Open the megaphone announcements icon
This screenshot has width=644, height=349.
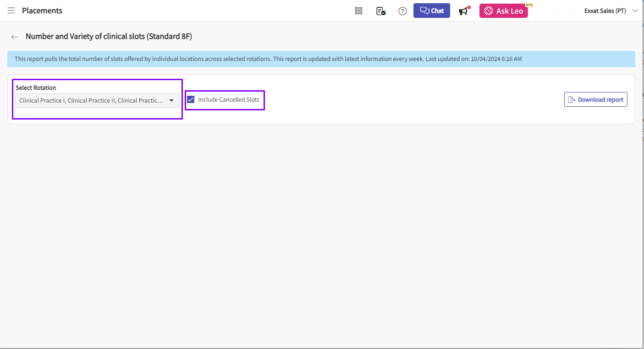click(464, 11)
